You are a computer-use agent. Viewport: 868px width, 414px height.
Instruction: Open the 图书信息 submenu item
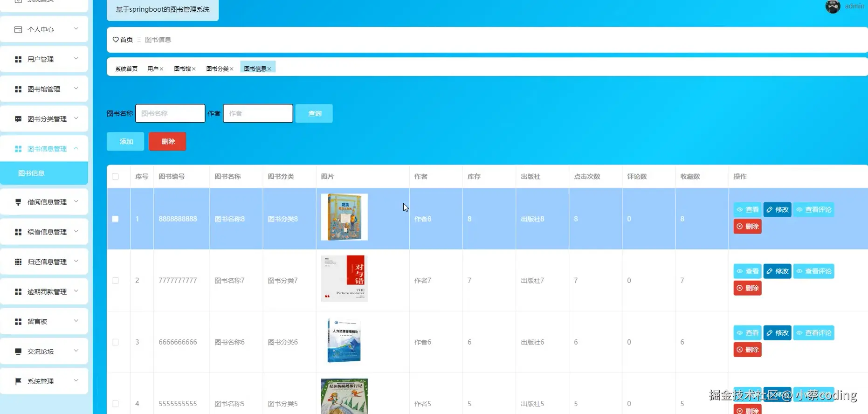[44, 173]
